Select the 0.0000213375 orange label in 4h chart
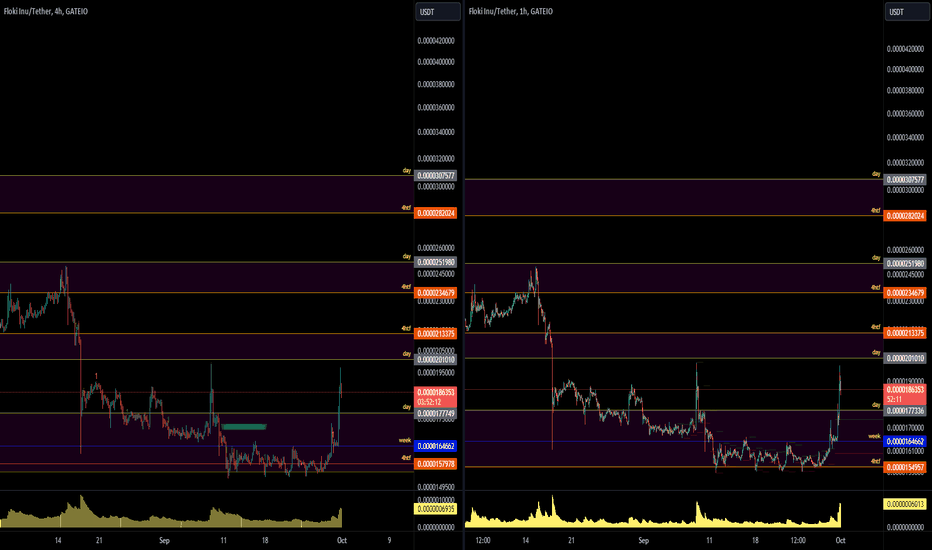Screen dimensions: 932x550 [436, 334]
